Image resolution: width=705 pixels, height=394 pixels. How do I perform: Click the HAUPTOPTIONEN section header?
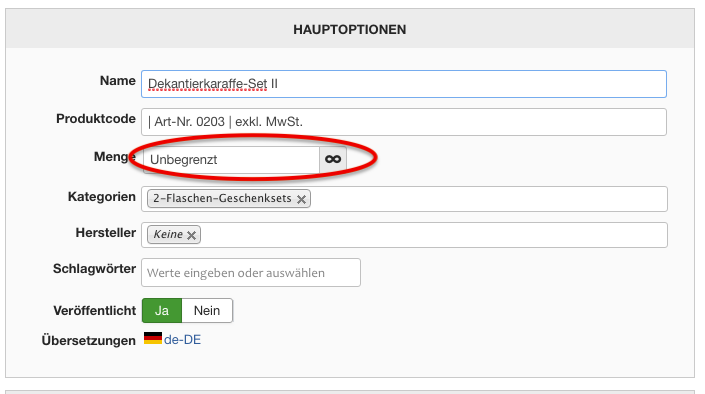[x=350, y=30]
